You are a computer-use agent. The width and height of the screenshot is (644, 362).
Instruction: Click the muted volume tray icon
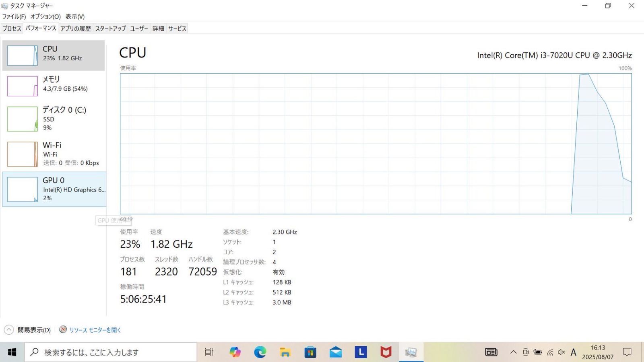coord(561,352)
